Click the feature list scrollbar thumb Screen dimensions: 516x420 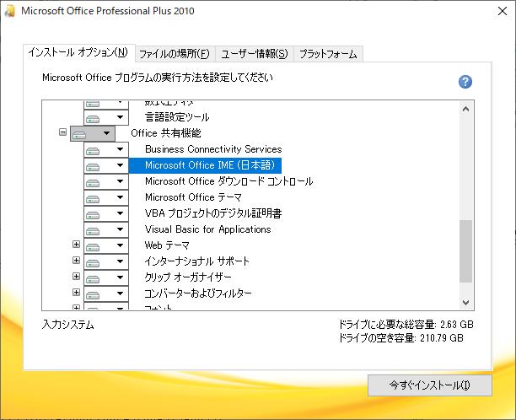[465, 251]
